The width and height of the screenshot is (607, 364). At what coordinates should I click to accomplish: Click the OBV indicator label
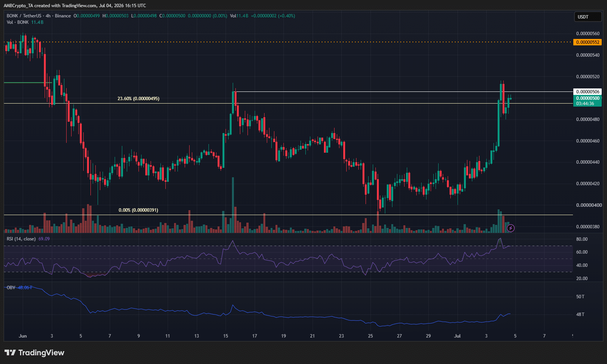pyautogui.click(x=11, y=288)
